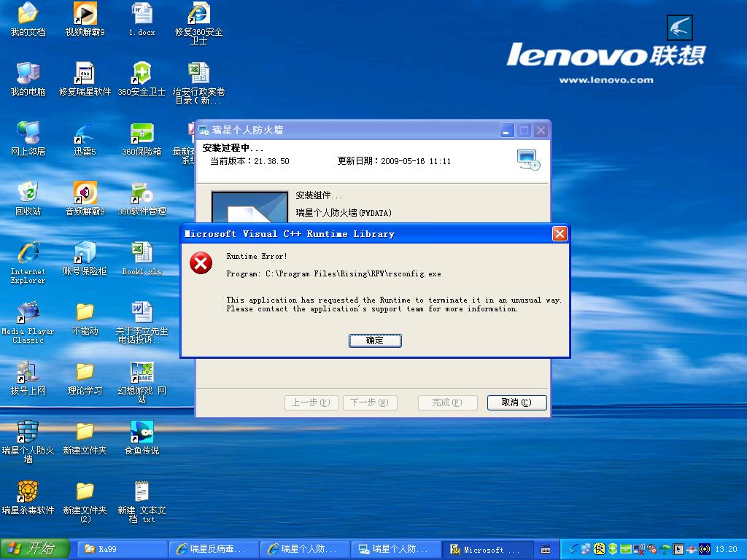The height and width of the screenshot is (560, 747).
Task: Select the 音频解霸9 desktop shortcut
Action: [x=85, y=198]
